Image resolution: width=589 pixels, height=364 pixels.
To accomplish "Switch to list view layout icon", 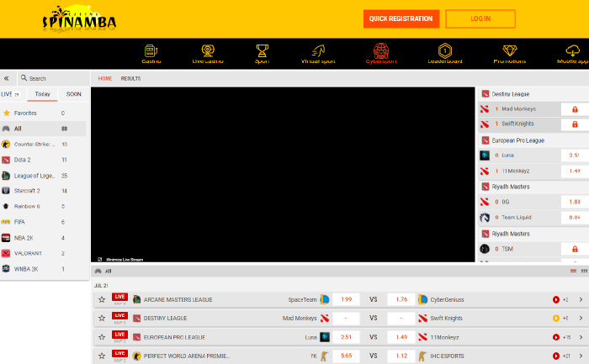I will coord(573,271).
